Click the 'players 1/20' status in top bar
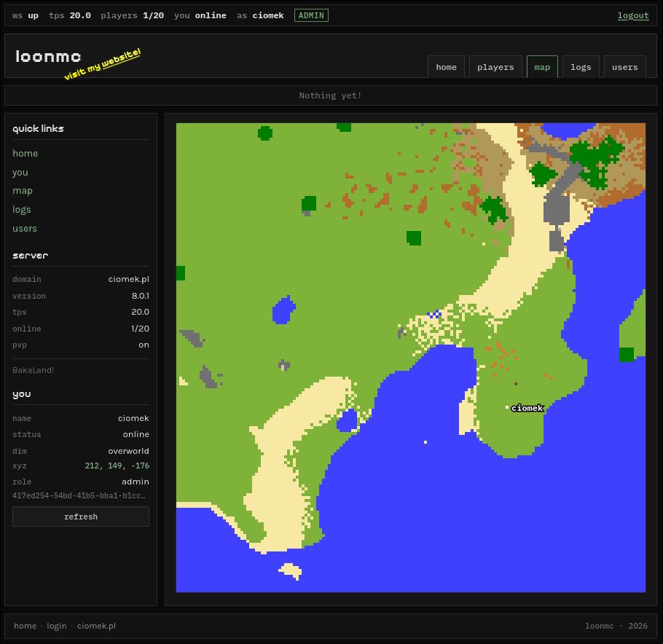This screenshot has height=644, width=663. (x=132, y=15)
